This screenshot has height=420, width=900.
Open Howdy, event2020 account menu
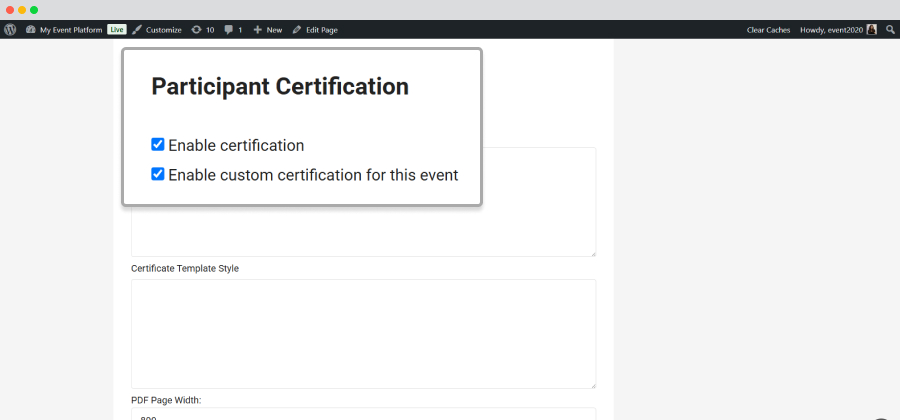(838, 30)
